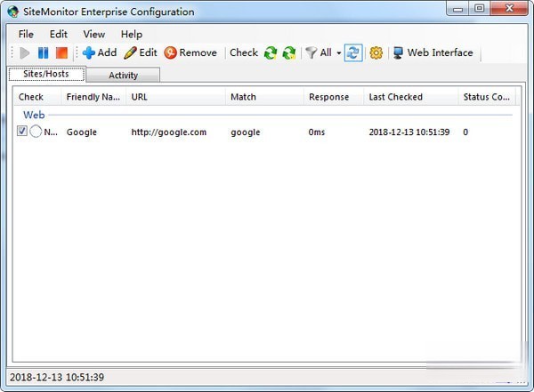534x392 pixels.
Task: Edit the selected site entry
Action: [x=141, y=52]
